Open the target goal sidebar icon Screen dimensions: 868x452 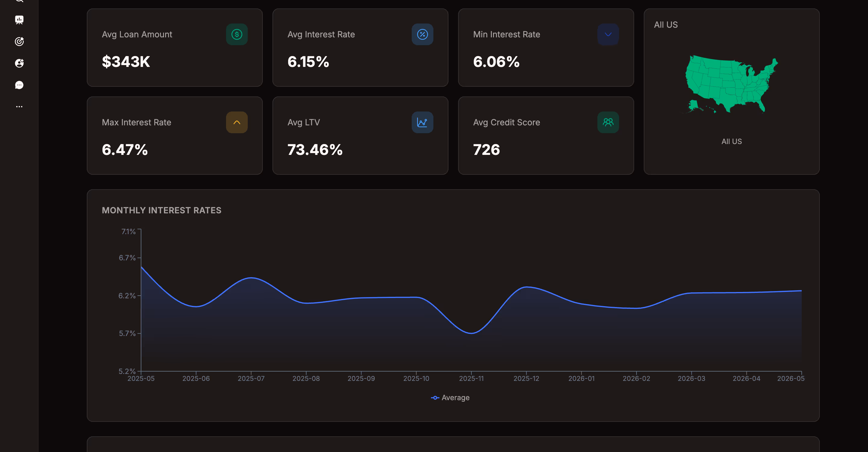pyautogui.click(x=19, y=41)
